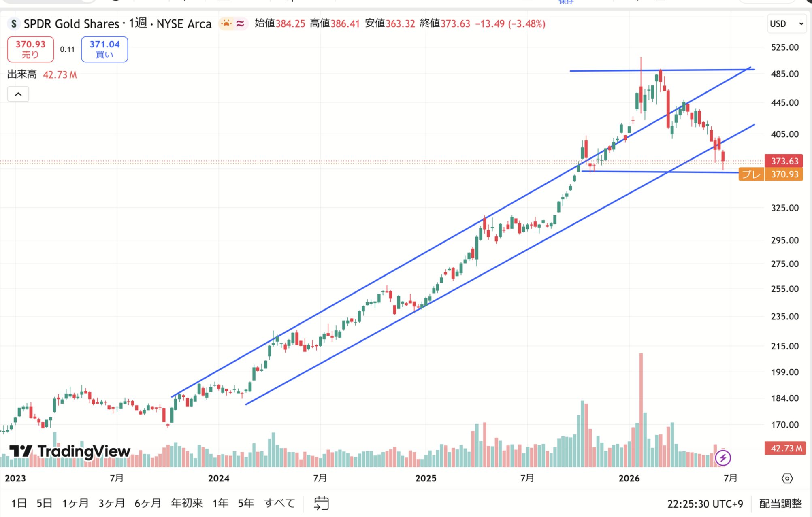
Task: Click the purple lightning bolt event icon
Action: (x=723, y=458)
